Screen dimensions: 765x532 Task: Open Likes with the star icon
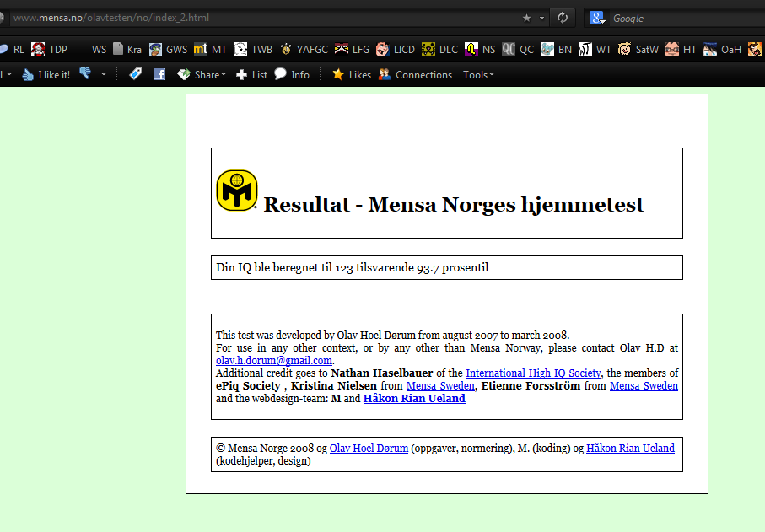coord(351,74)
